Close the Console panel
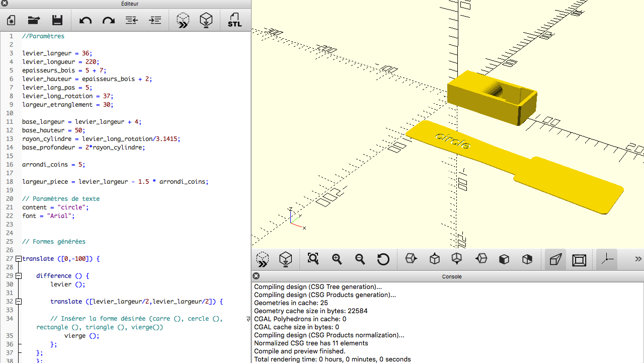 (x=256, y=276)
